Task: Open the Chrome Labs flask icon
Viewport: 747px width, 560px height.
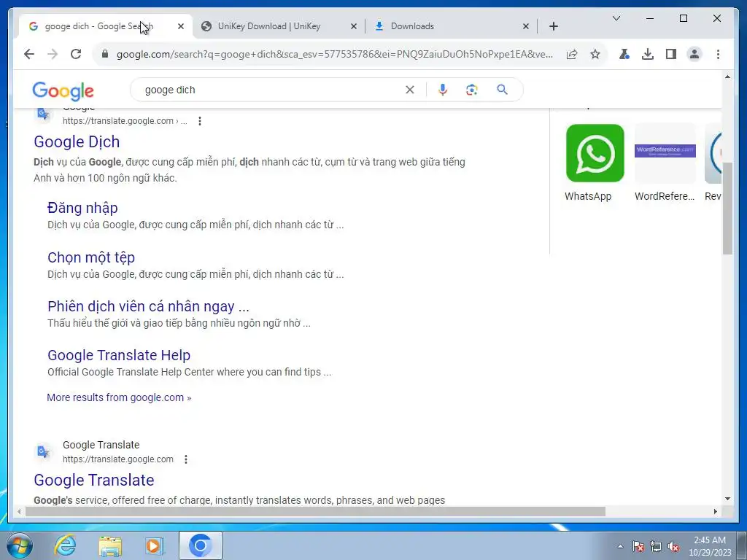Action: point(624,54)
